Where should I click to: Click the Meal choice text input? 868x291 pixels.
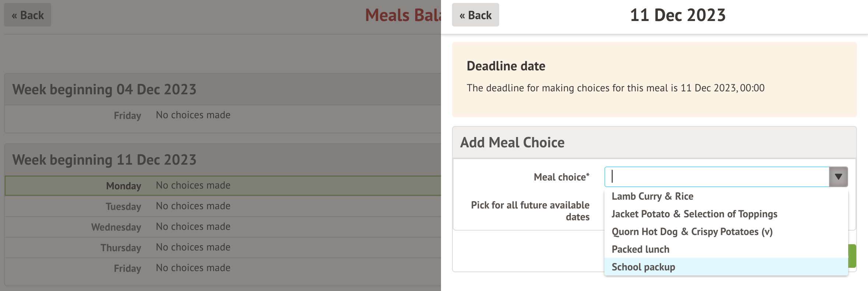pyautogui.click(x=716, y=177)
